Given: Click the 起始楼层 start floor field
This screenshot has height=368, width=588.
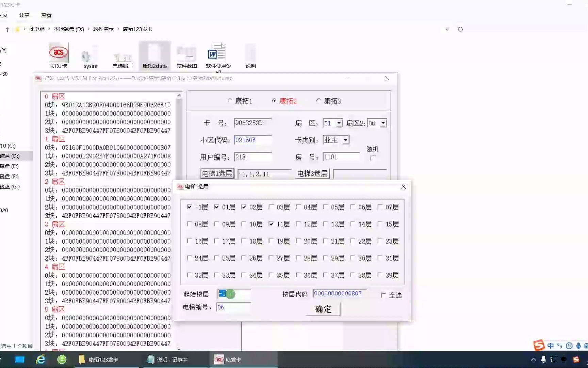Looking at the screenshot, I should click(x=234, y=294).
